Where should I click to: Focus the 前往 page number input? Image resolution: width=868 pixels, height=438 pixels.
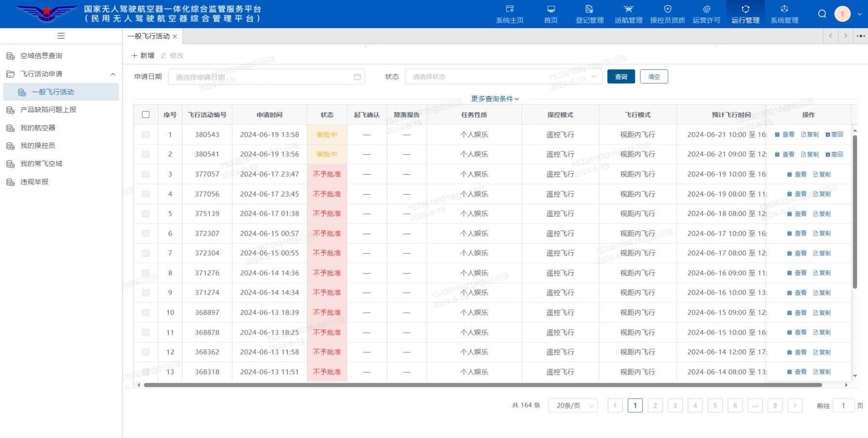point(843,406)
